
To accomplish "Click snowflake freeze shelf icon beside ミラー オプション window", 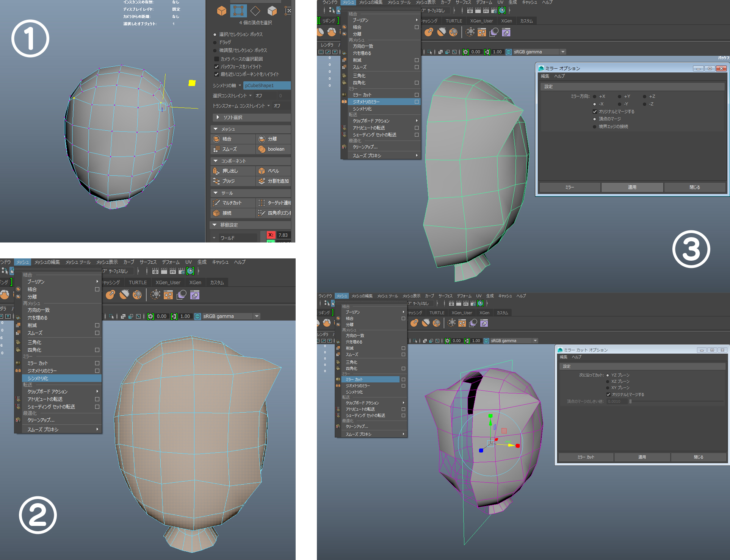I will [x=470, y=32].
